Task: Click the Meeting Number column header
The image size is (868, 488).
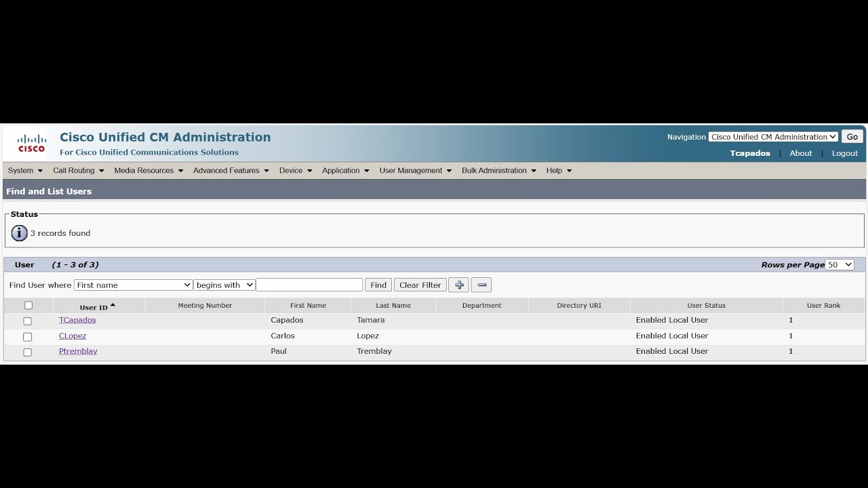Action: click(x=205, y=306)
